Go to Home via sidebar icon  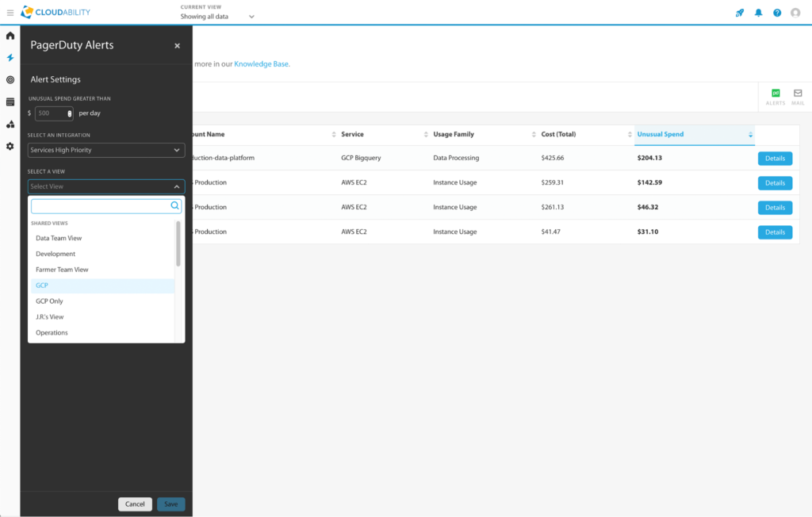pyautogui.click(x=10, y=36)
